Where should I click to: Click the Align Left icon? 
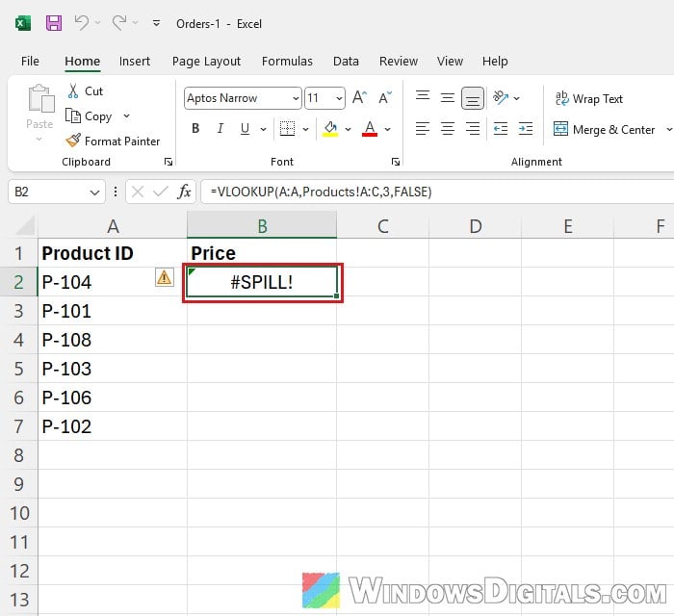pyautogui.click(x=423, y=128)
